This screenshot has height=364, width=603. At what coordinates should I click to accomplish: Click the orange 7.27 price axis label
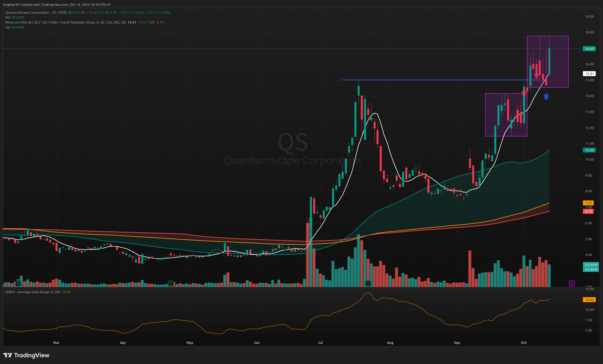pos(588,203)
